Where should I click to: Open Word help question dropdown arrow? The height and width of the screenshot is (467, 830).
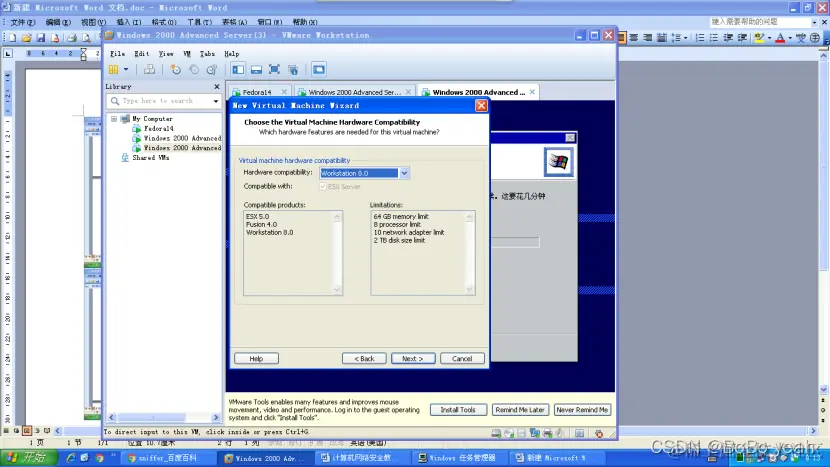point(814,22)
